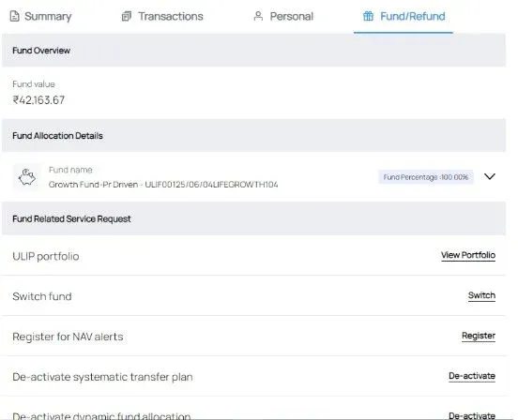Open the Summary tab
The image size is (518, 420).
pos(40,16)
